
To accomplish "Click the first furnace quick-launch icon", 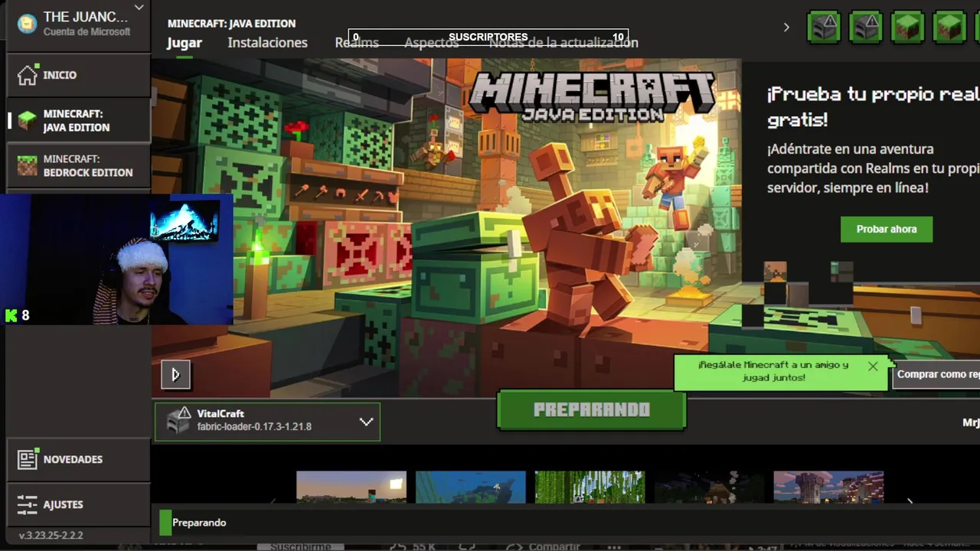I will pos(824,28).
